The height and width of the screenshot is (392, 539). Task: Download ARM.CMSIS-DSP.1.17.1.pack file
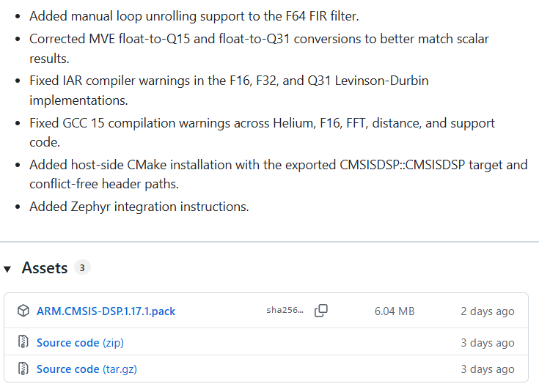106,311
